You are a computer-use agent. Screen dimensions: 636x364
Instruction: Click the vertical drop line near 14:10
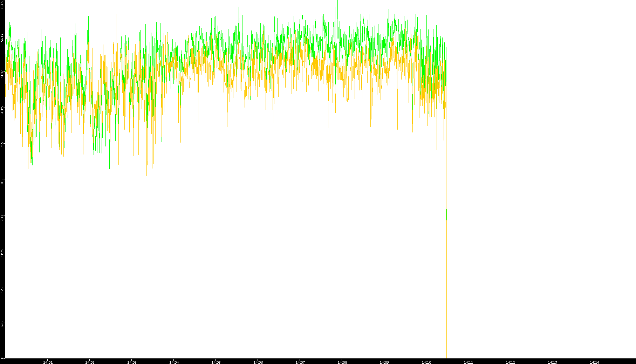click(x=446, y=280)
